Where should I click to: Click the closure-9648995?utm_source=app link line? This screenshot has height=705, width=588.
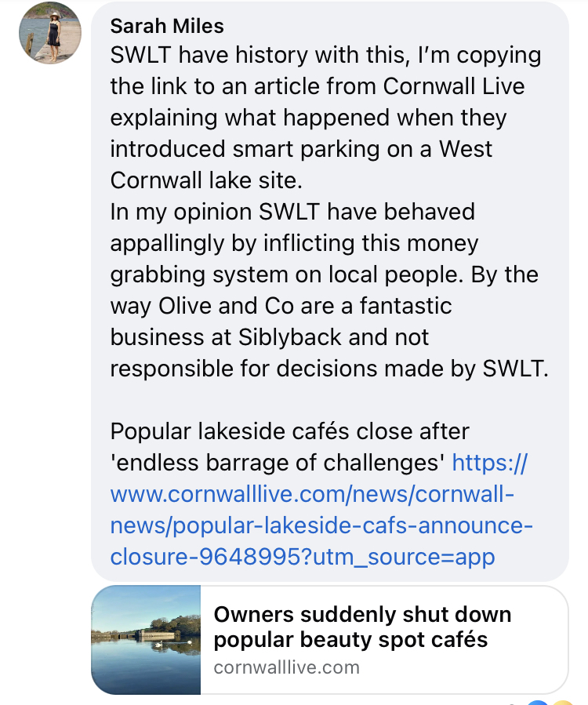pos(303,557)
